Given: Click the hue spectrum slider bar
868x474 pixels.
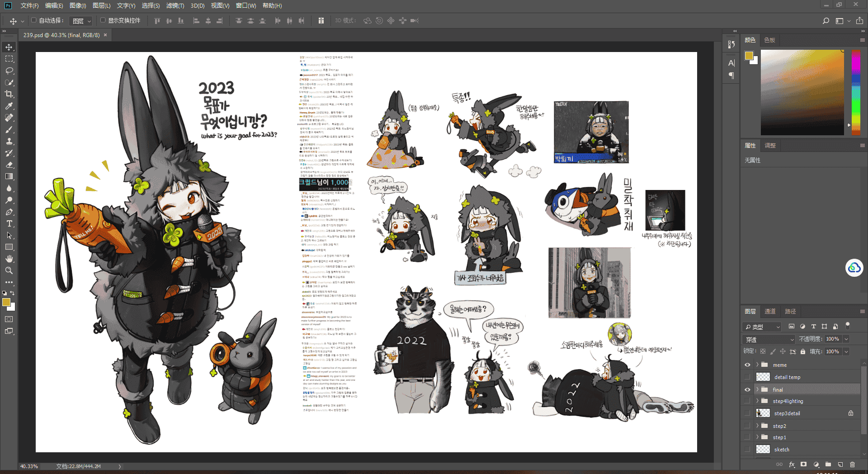Looking at the screenshot, I should tap(856, 92).
